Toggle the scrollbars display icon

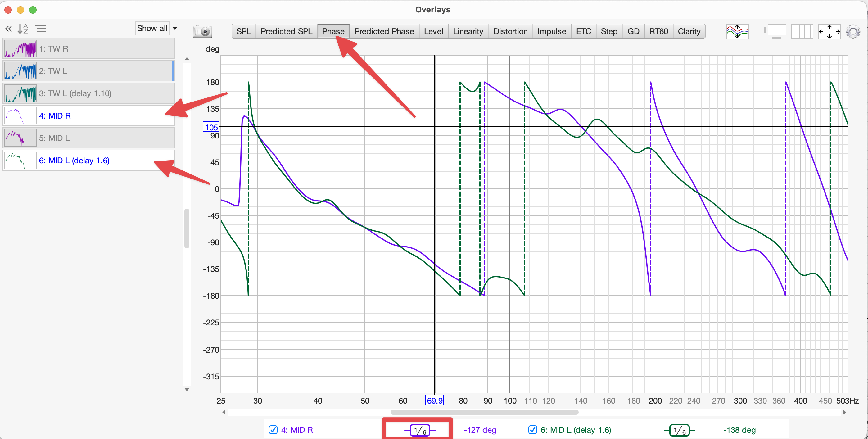[776, 31]
